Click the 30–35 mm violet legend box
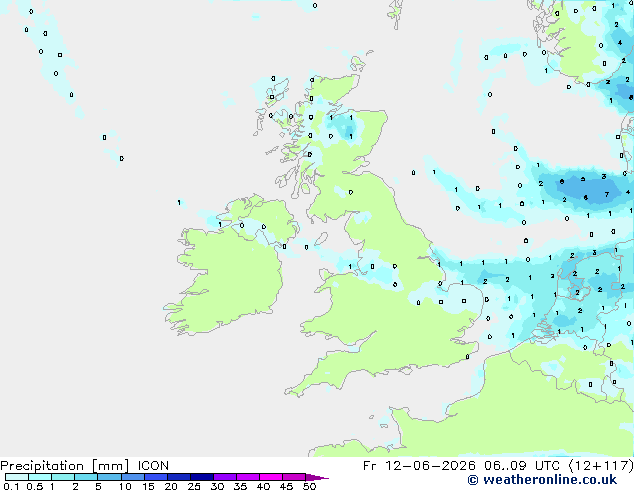 pyautogui.click(x=225, y=477)
